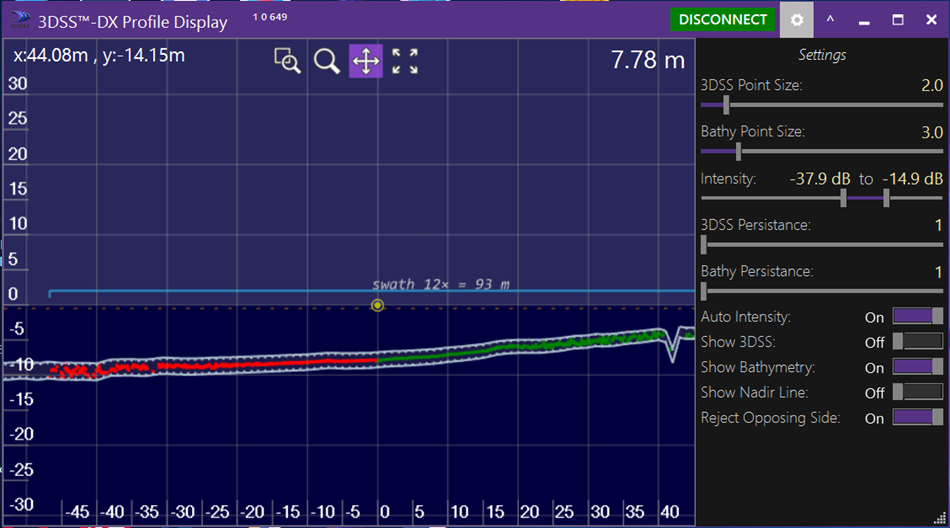The image size is (950, 528).
Task: Select the magnifying glass zoom tool
Action: 326,61
